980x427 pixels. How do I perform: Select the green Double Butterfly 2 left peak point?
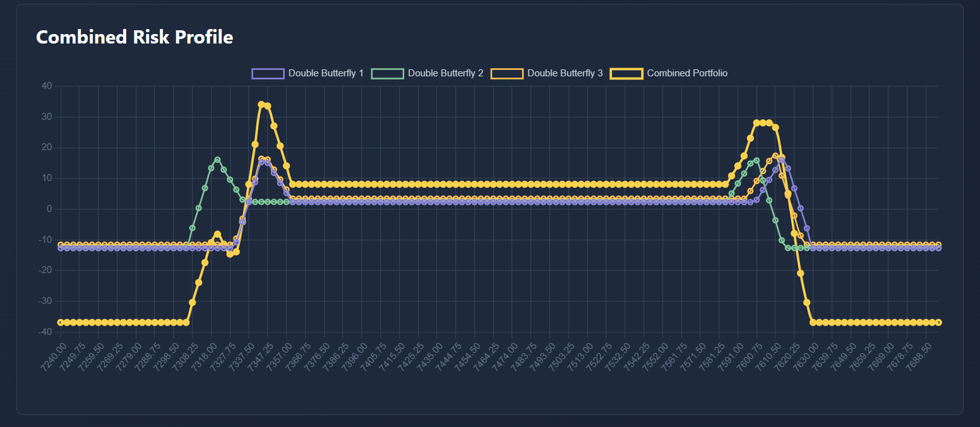[217, 160]
